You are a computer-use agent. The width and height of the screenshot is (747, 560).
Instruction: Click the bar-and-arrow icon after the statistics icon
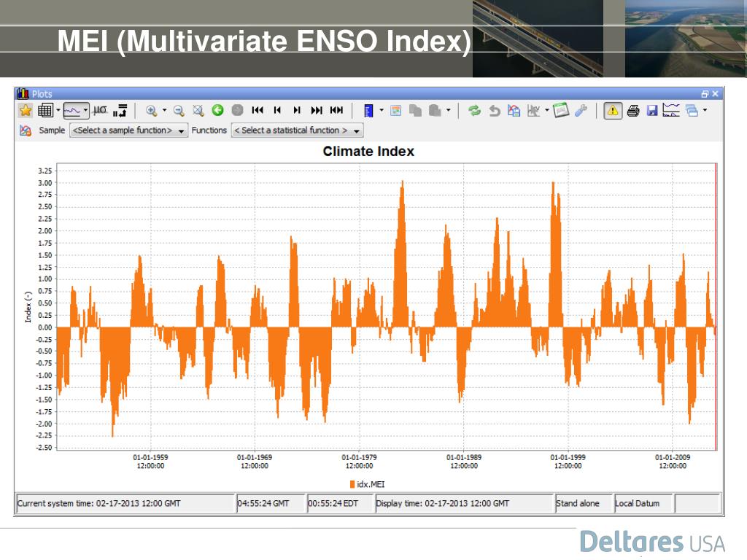120,111
